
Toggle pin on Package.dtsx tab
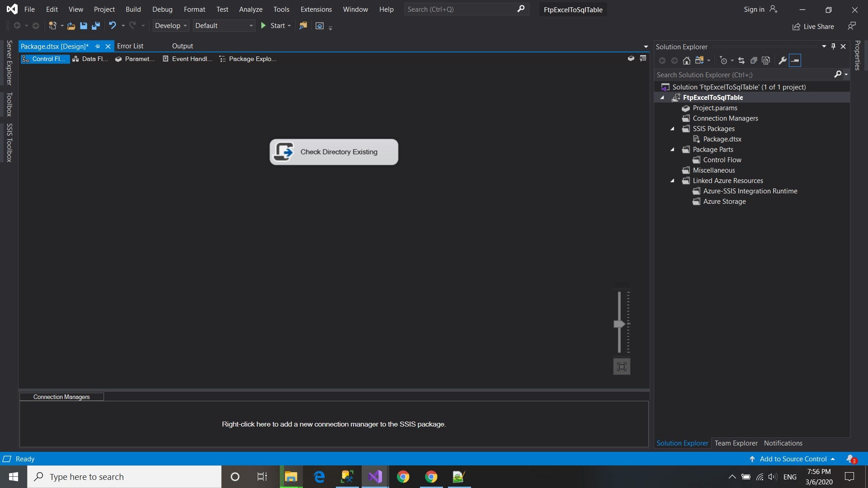tap(97, 46)
